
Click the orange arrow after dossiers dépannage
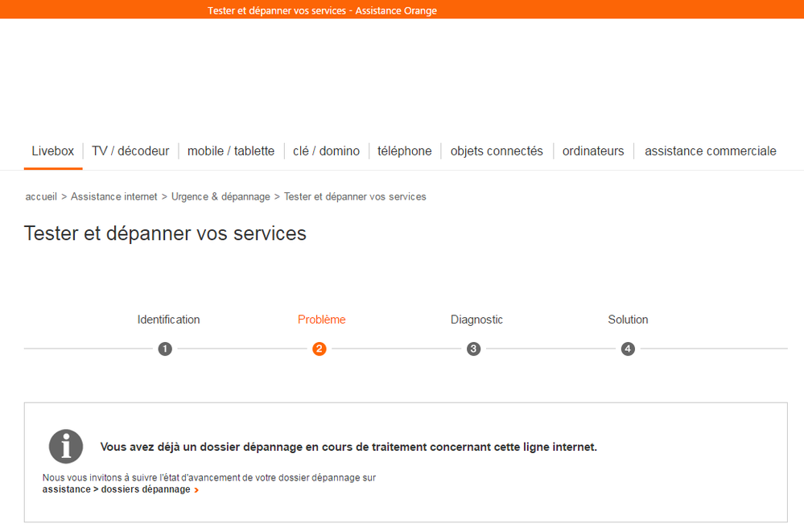(196, 489)
